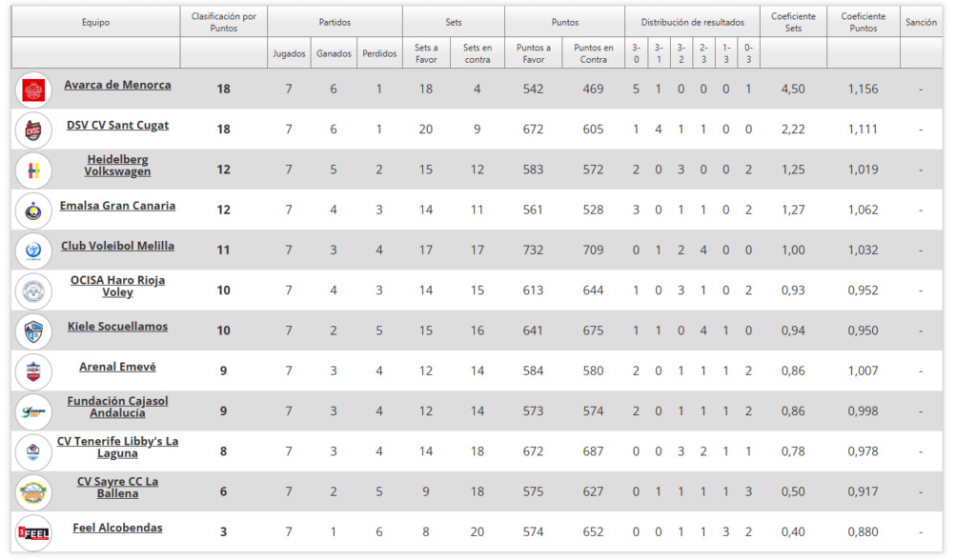Open CV Tenerife Libby's La Laguna link
This screenshot has height=560, width=976.
(x=117, y=447)
